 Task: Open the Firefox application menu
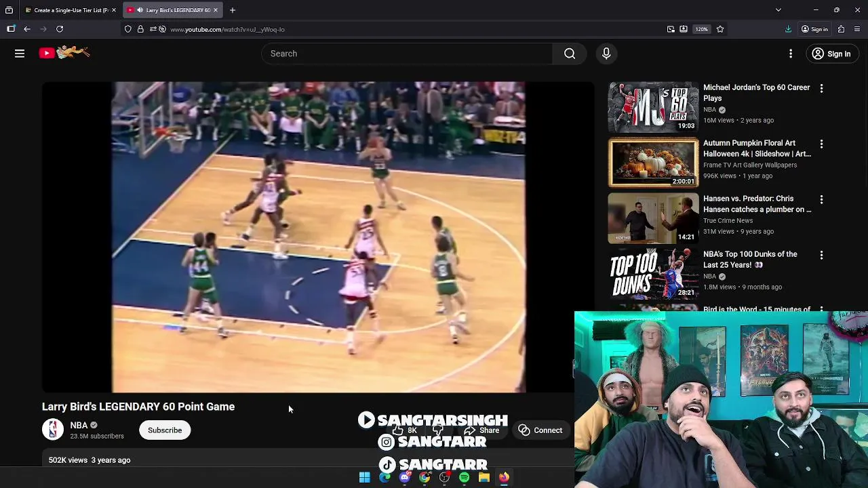tap(857, 29)
